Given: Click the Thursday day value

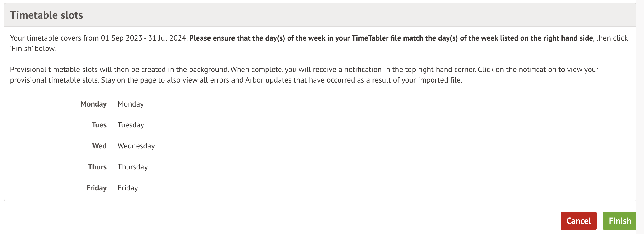Looking at the screenshot, I should (133, 167).
